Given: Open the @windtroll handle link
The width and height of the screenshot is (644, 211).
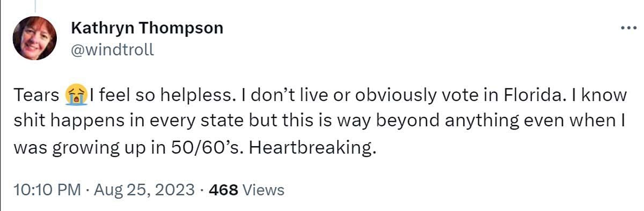Looking at the screenshot, I should click(112, 50).
